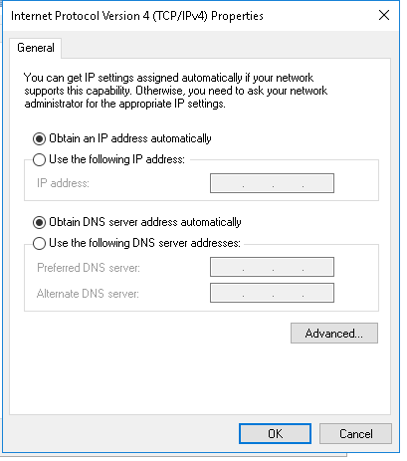The height and width of the screenshot is (461, 407).
Task: Click the first octet of IP address field
Action: click(227, 183)
